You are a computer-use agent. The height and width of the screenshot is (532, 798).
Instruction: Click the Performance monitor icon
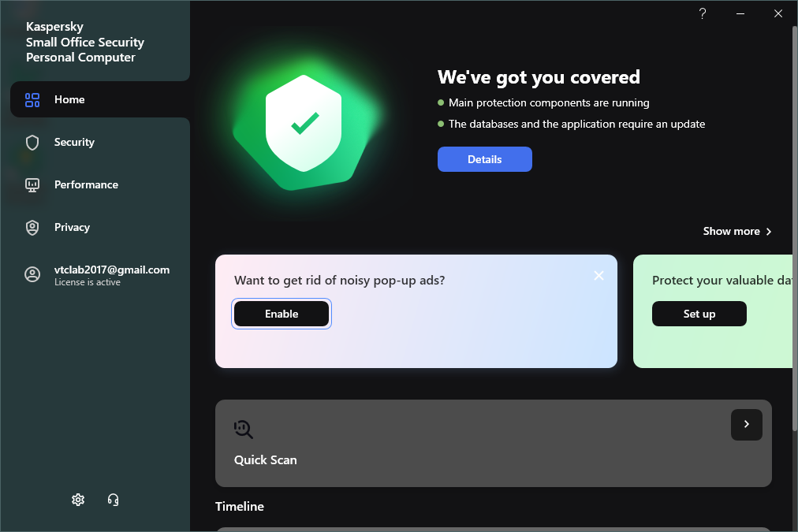coord(32,185)
